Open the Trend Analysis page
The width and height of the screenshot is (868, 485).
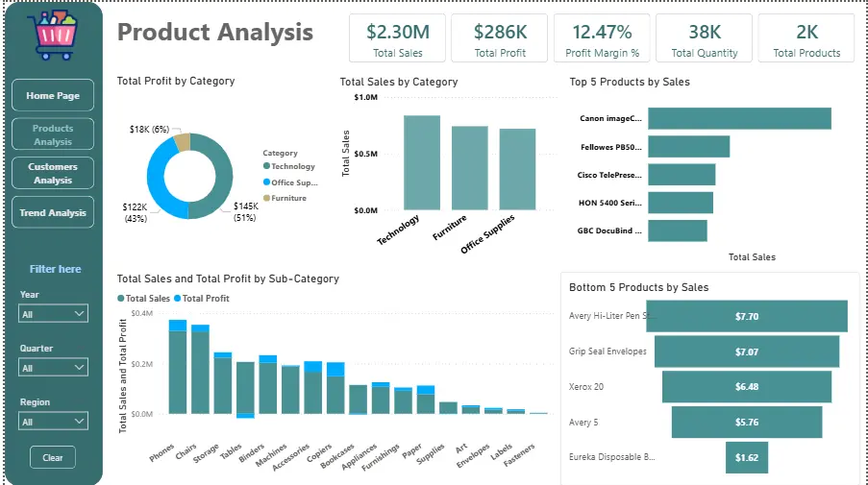click(53, 212)
